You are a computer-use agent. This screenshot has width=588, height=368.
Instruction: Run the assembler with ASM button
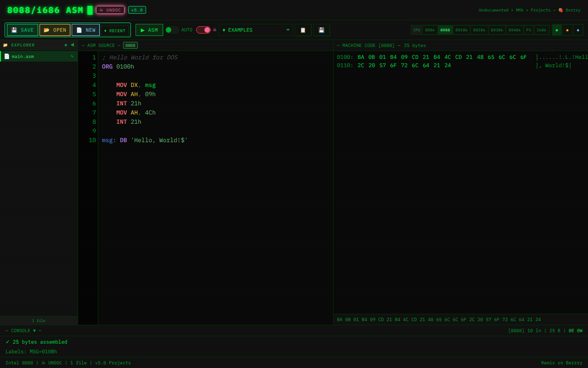[149, 30]
